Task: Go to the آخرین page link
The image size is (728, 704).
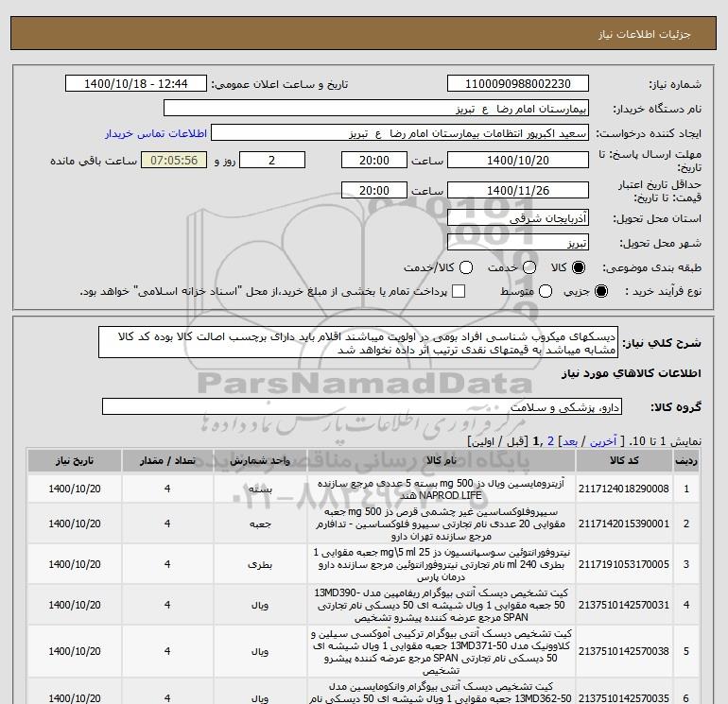Action: click(x=602, y=441)
